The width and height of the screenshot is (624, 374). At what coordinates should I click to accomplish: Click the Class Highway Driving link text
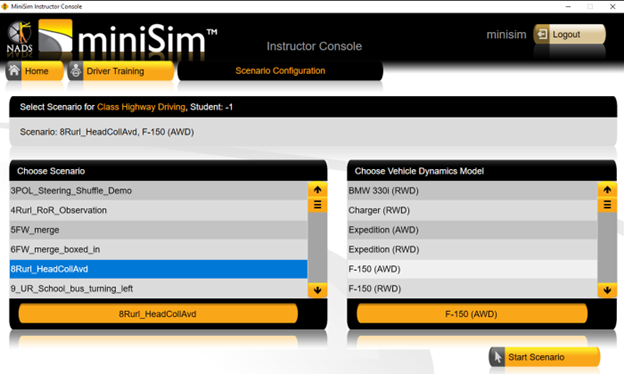pos(141,107)
